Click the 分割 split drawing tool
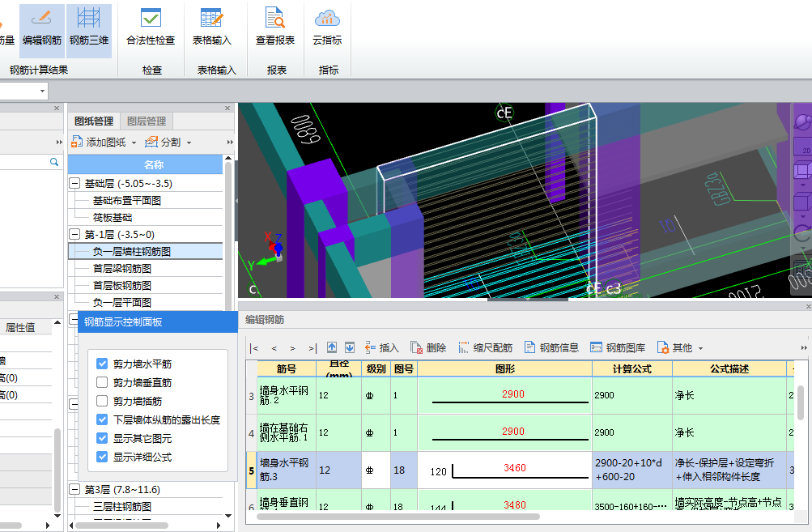Screen dimensions: 812x532 point(163,142)
